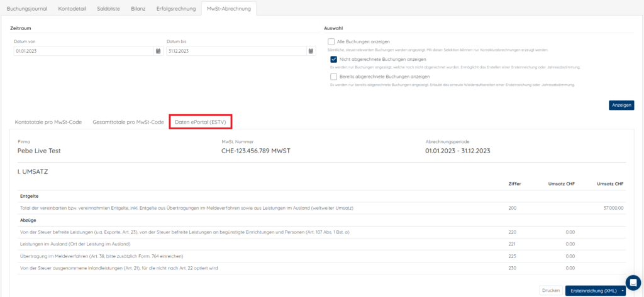Go to the Saldoliste tab

click(x=108, y=9)
